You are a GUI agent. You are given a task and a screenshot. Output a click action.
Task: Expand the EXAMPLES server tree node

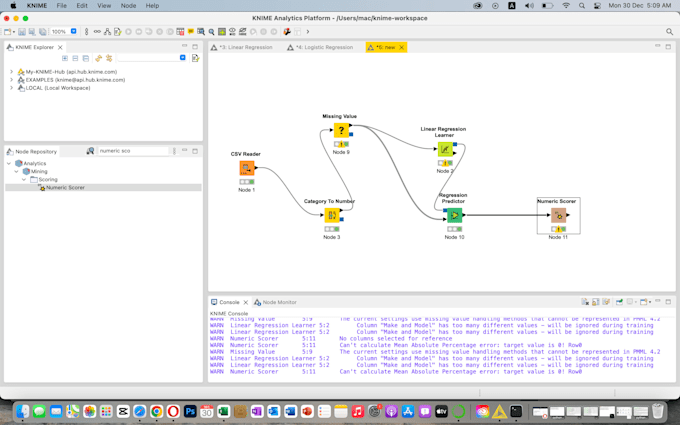[x=11, y=80]
